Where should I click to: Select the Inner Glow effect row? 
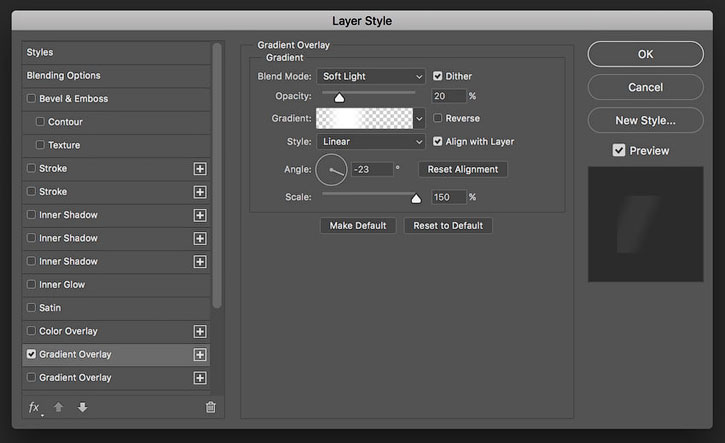coord(116,284)
